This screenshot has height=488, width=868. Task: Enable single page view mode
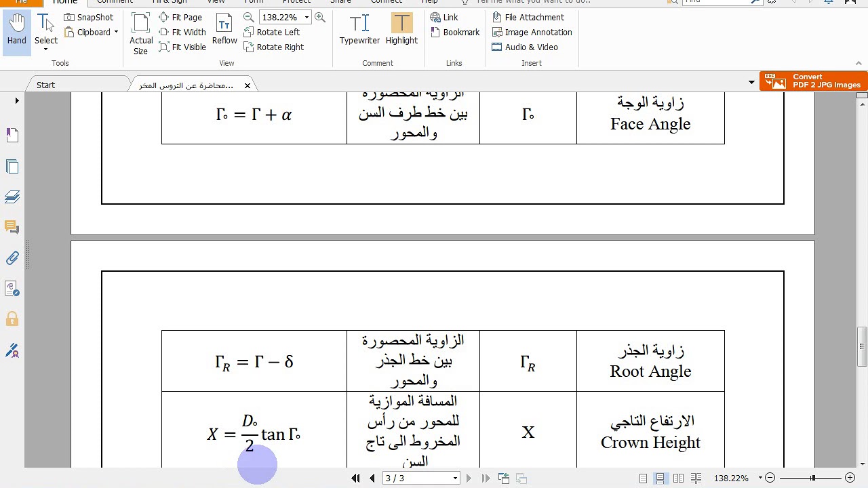(x=644, y=479)
